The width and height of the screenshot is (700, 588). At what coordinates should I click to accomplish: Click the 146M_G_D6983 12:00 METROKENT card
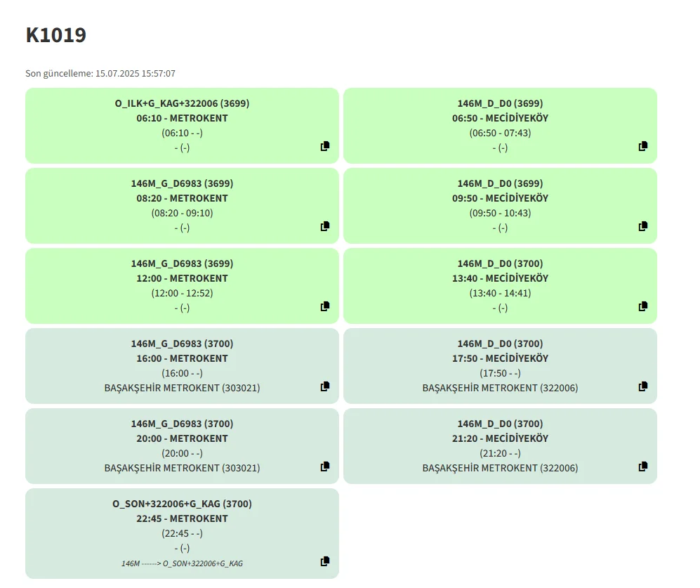(182, 285)
